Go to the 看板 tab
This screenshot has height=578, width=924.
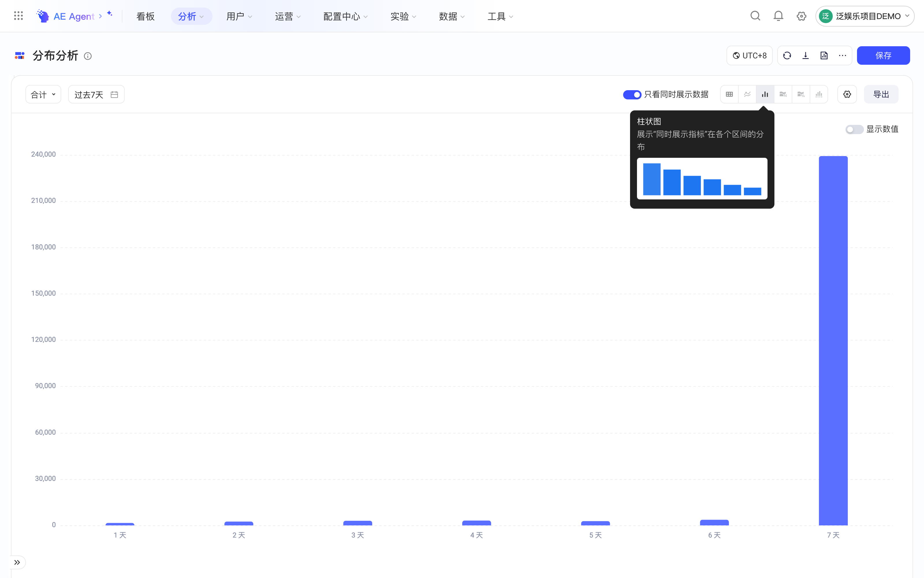coord(146,16)
